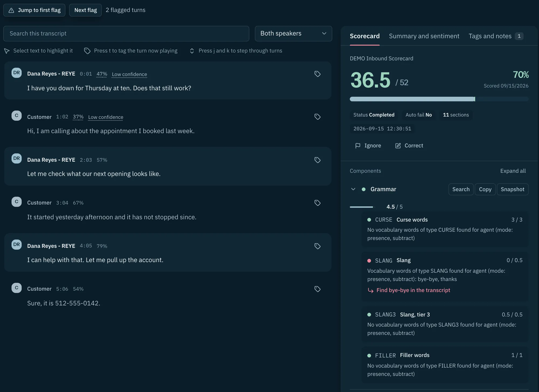Click the 11 sections badge
539x392 pixels.
[456, 115]
